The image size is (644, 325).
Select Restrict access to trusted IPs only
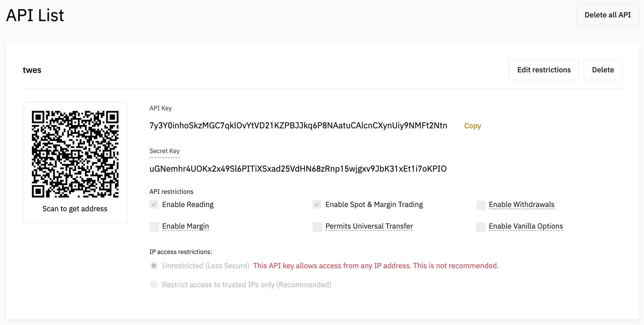[x=154, y=285]
